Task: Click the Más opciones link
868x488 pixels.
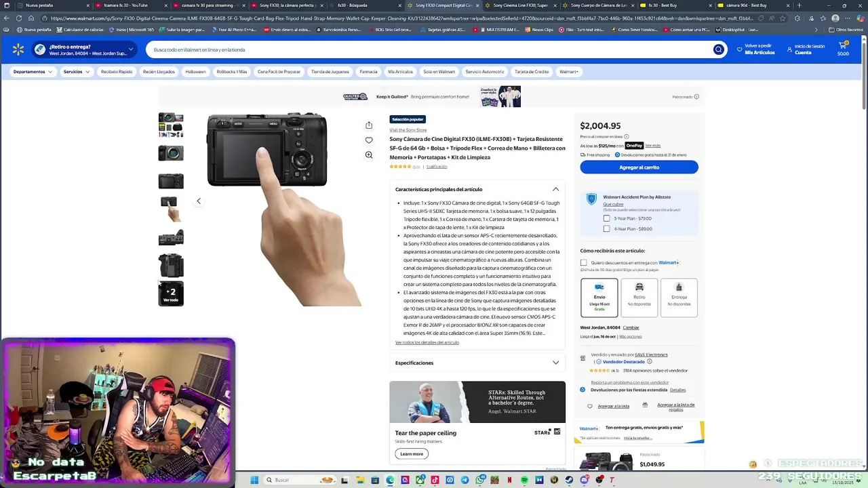Action: (630, 336)
